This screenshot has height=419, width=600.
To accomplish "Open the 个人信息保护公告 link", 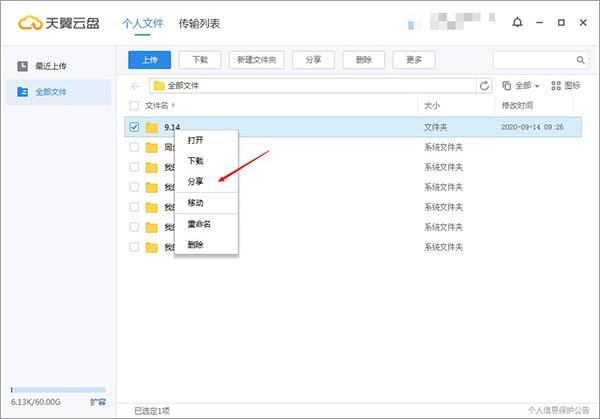I will point(559,411).
